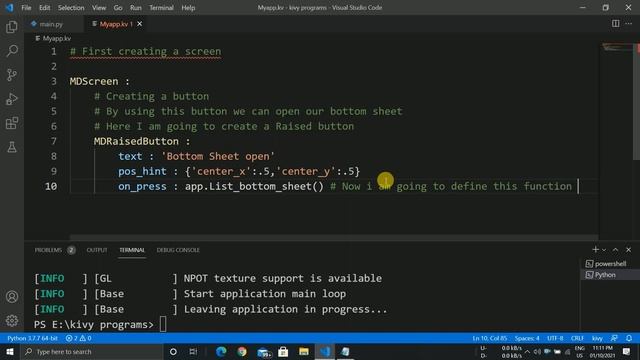Launch Google Chrome from taskbar
The image size is (640, 360).
click(x=242, y=351)
